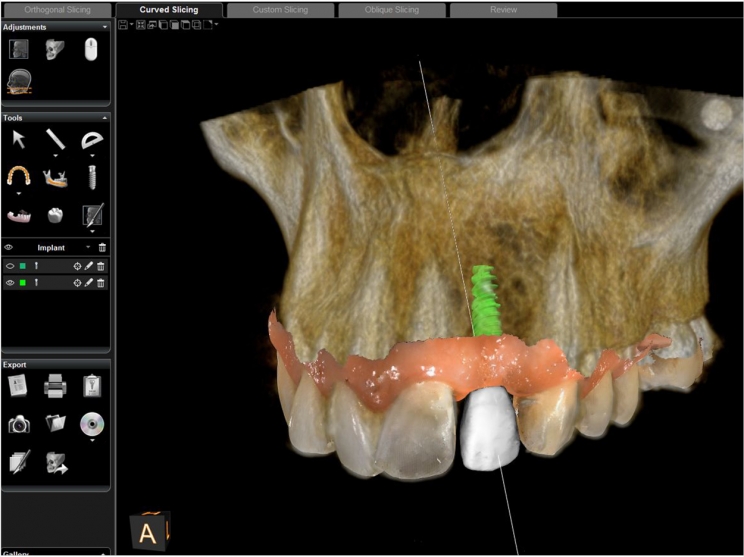Select the arrow pointer tool
The image size is (744, 557).
pyautogui.click(x=19, y=139)
